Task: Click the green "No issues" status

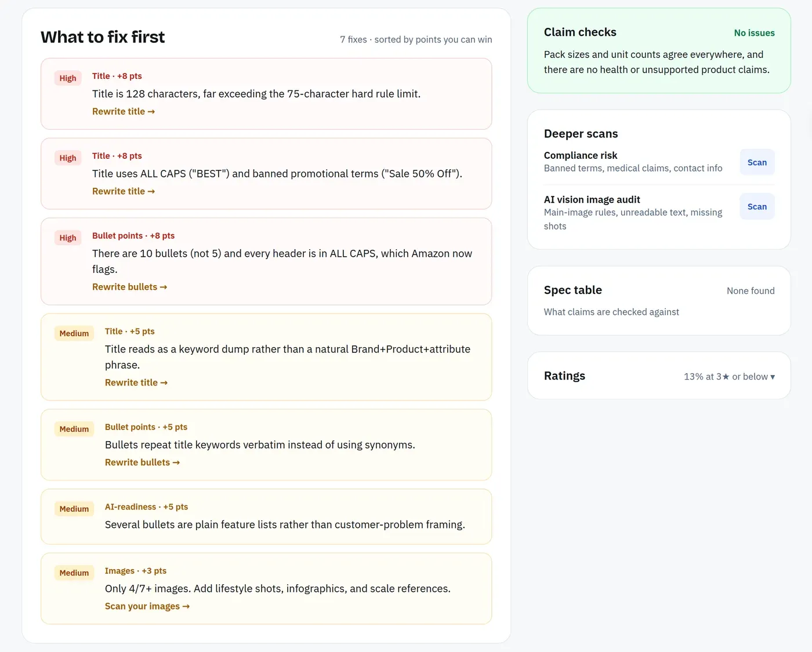Action: 755,33
